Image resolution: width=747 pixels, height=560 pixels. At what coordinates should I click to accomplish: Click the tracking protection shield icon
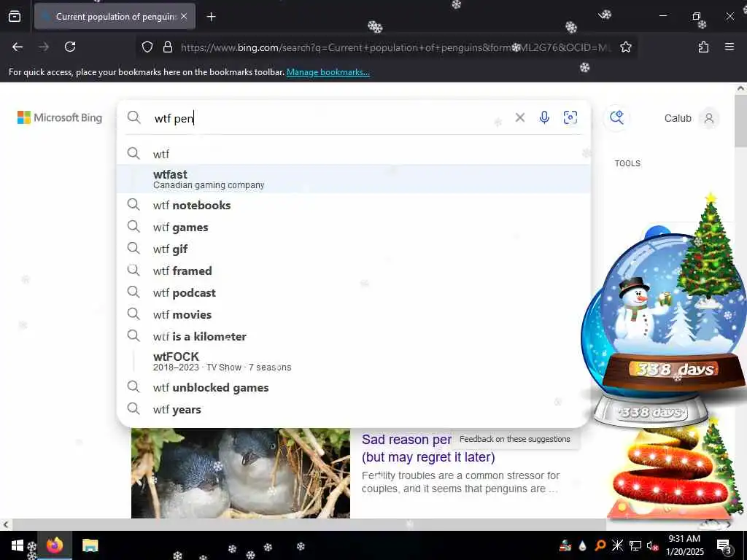click(147, 47)
